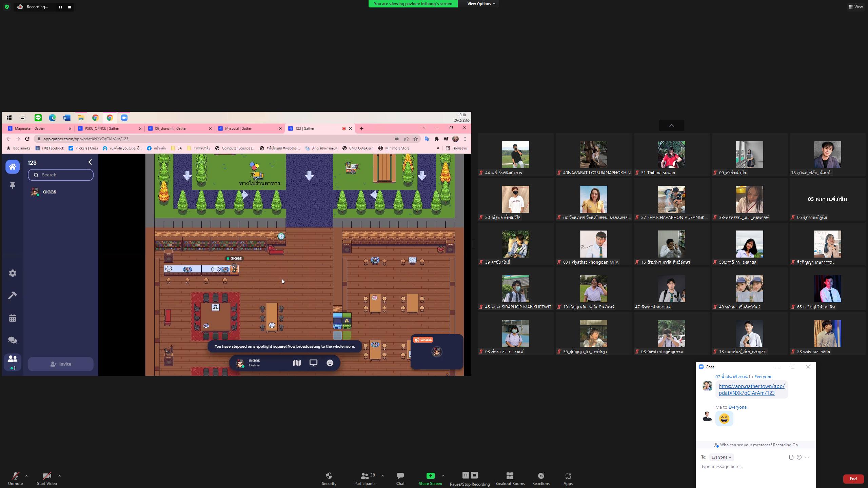Image resolution: width=868 pixels, height=488 pixels.
Task: Click Gather screen share icon
Action: click(313, 363)
